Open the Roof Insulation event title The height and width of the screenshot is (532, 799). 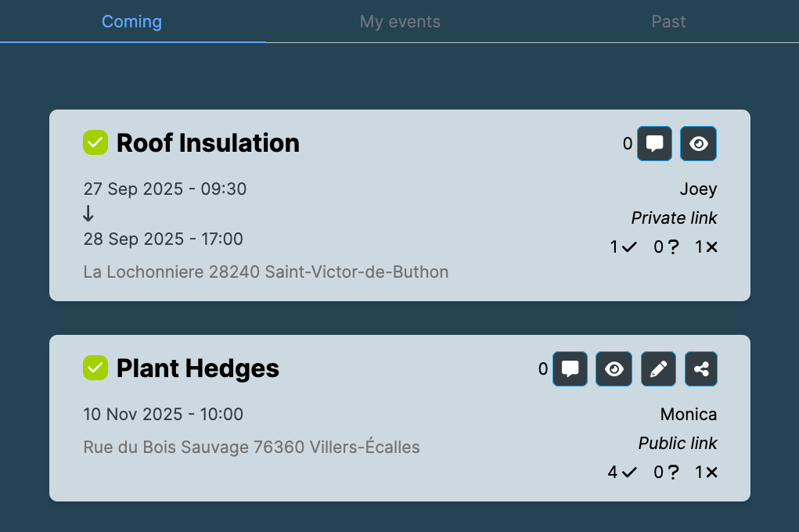pos(208,142)
